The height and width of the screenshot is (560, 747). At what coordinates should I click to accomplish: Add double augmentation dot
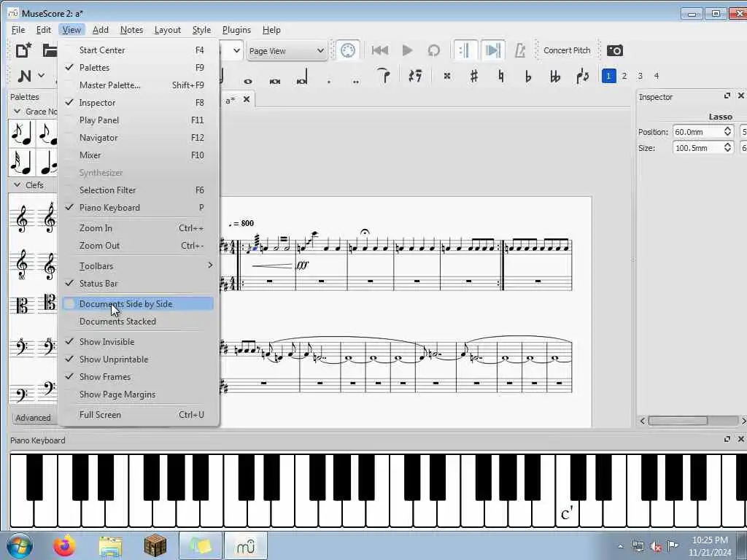click(x=356, y=82)
